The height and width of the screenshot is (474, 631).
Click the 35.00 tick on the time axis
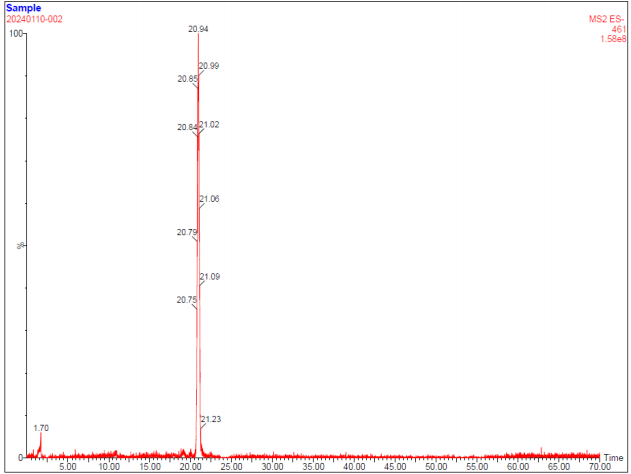313,467
